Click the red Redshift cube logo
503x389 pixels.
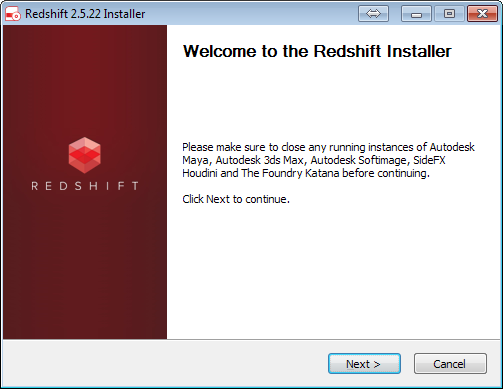(x=85, y=155)
